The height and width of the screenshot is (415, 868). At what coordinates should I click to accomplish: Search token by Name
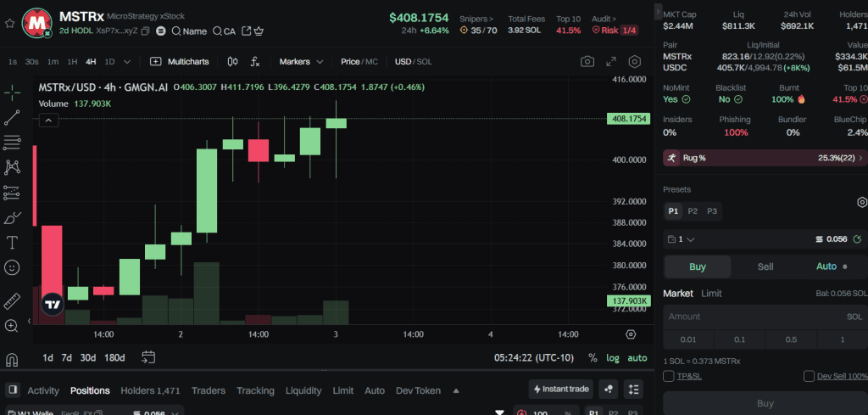[x=189, y=31]
